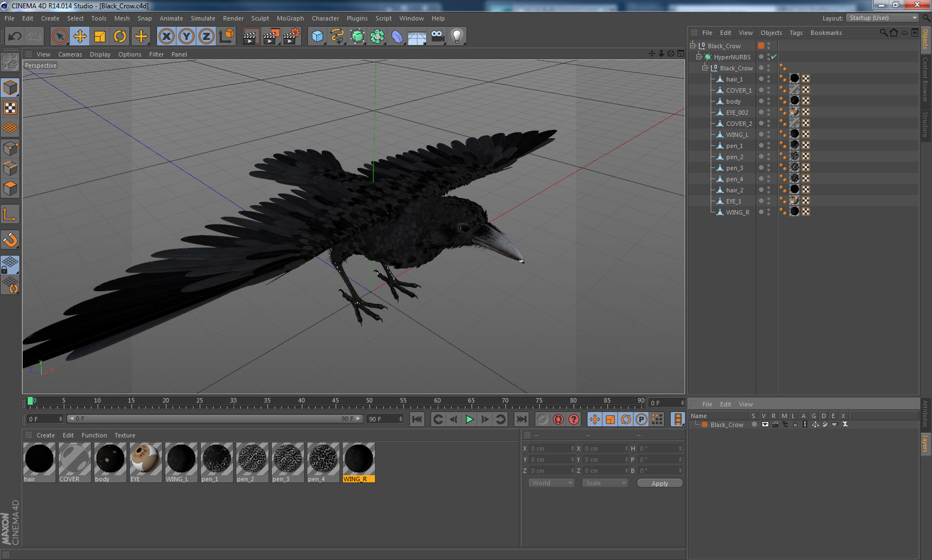Toggle visibility dots for body

(768, 101)
